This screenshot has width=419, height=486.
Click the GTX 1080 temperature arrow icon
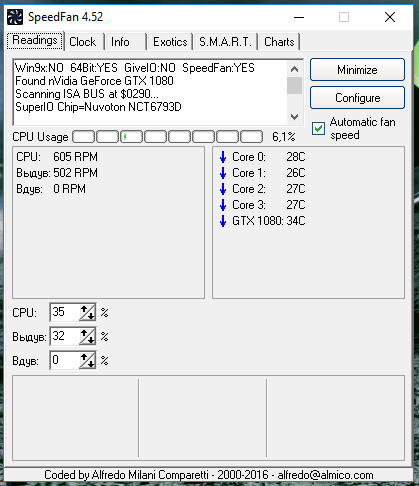tap(223, 221)
